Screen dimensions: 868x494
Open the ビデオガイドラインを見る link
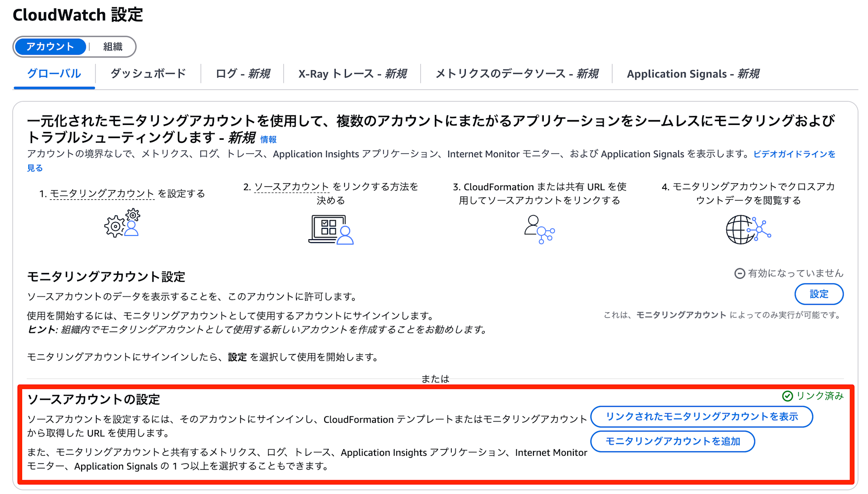point(794,154)
